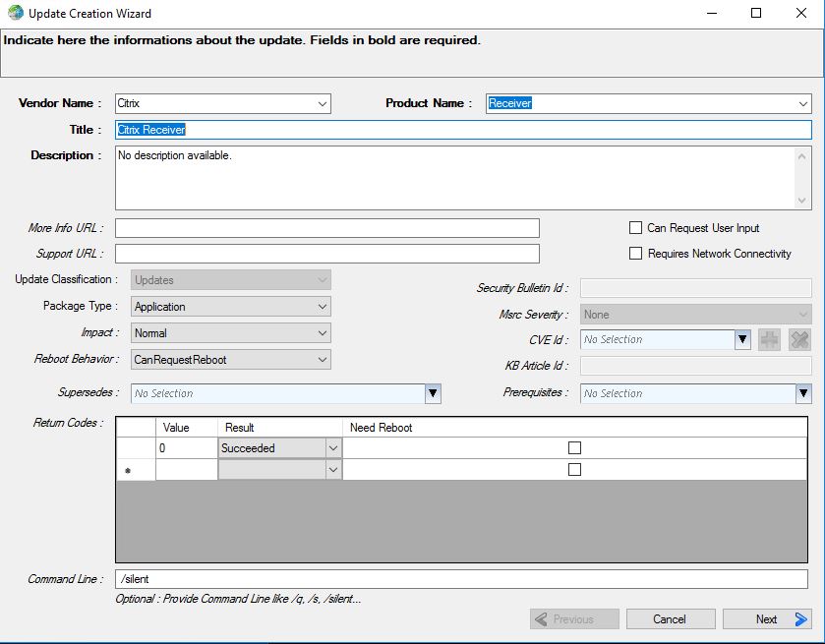Open the Supersedes selection dropdown arrow
This screenshot has height=644, width=825.
[x=433, y=393]
